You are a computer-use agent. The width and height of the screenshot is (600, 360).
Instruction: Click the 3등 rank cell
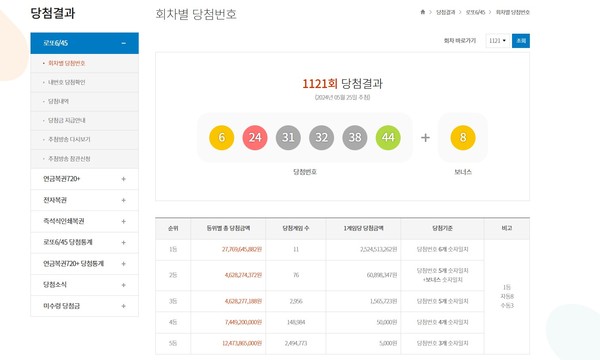[x=173, y=301]
